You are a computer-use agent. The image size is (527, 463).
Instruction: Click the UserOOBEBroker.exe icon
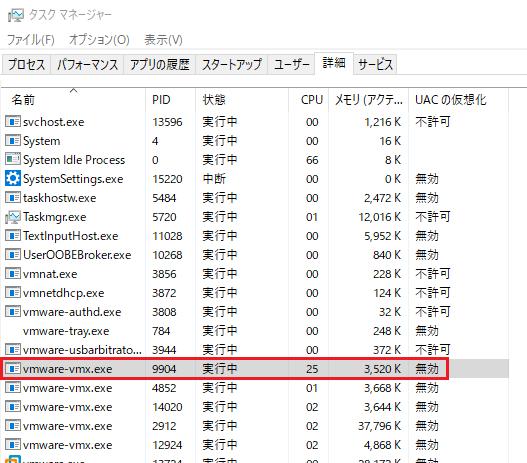pyautogui.click(x=13, y=255)
